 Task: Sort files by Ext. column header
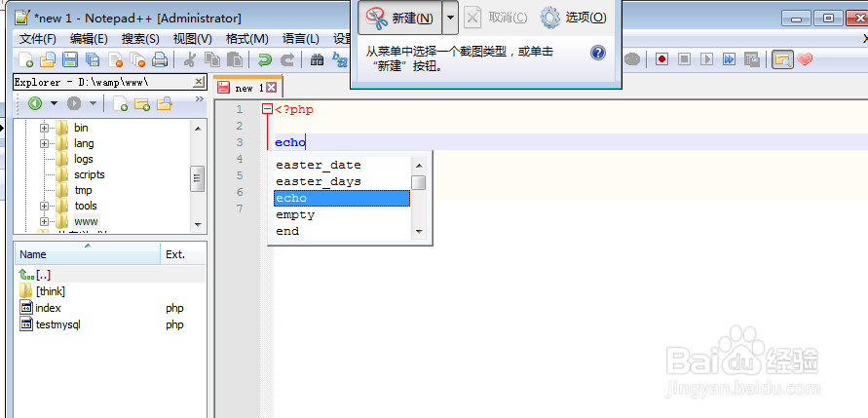184,254
